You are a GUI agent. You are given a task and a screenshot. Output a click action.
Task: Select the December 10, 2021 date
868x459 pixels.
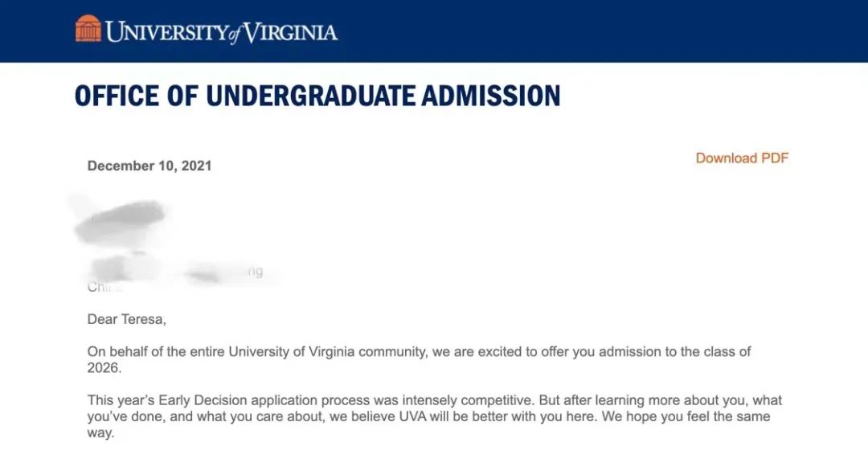tap(149, 166)
